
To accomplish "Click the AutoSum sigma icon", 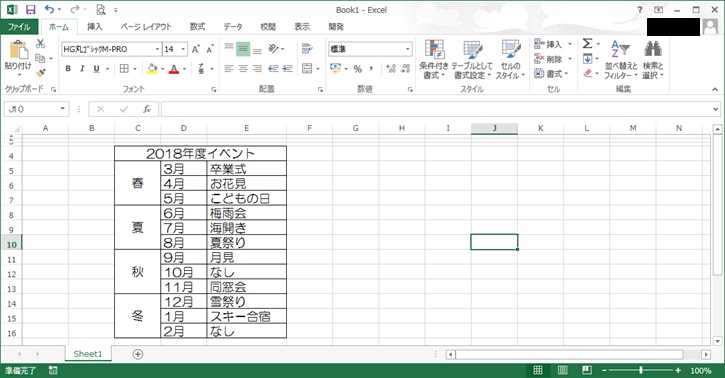I will tap(587, 44).
